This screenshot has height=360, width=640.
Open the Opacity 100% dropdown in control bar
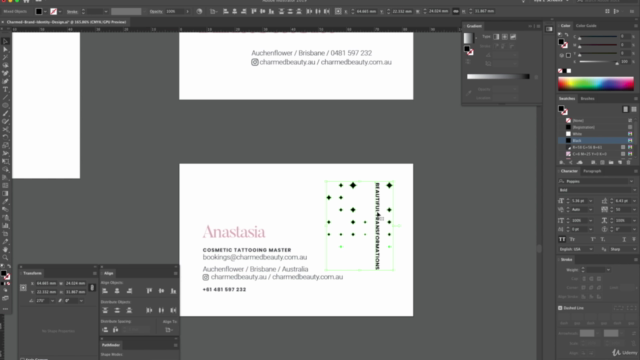coord(187,11)
